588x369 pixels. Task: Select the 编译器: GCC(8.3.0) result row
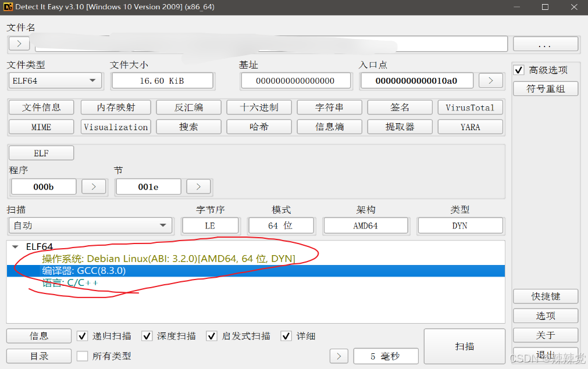[256, 270]
